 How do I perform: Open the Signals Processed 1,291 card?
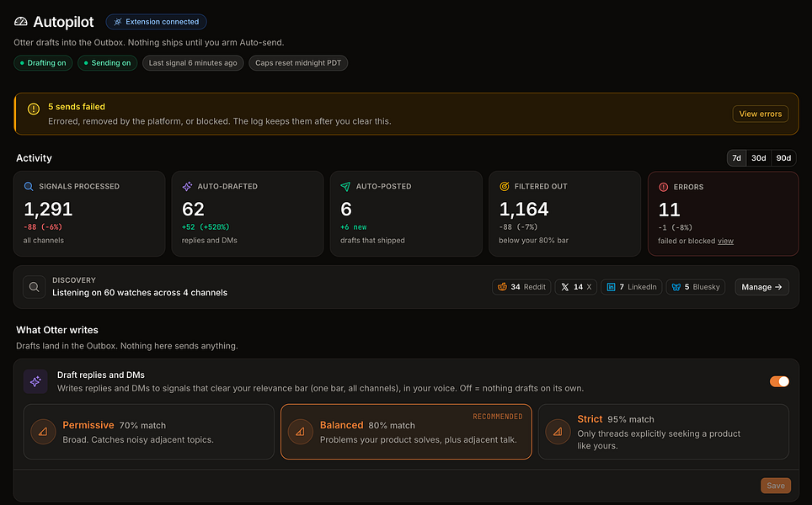[89, 214]
